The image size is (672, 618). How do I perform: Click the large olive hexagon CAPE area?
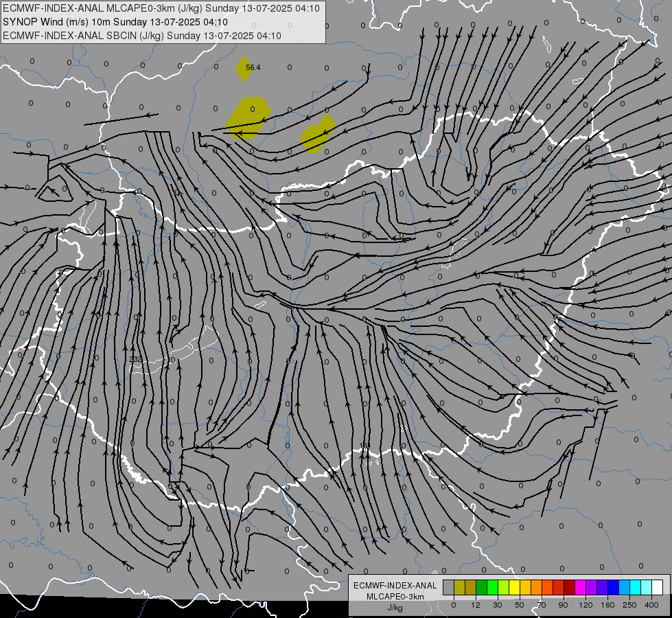click(248, 117)
